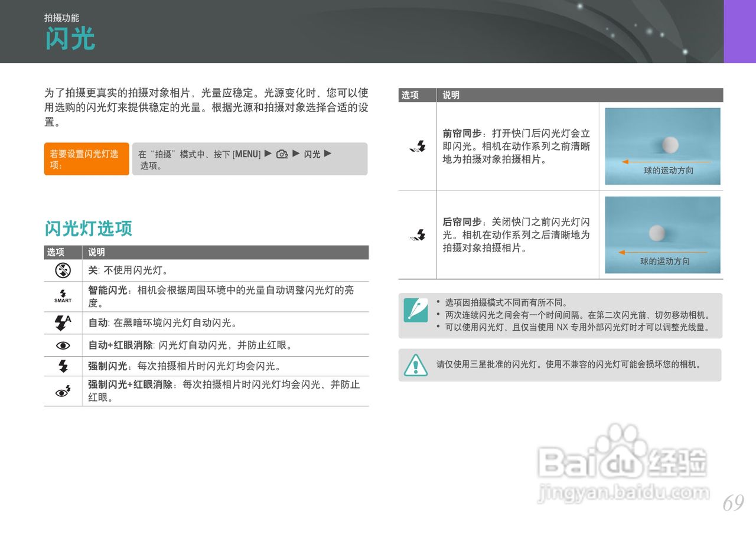The image size is (756, 535).
Task: Click the note about 两次连续闪光之间
Action: pos(579,315)
